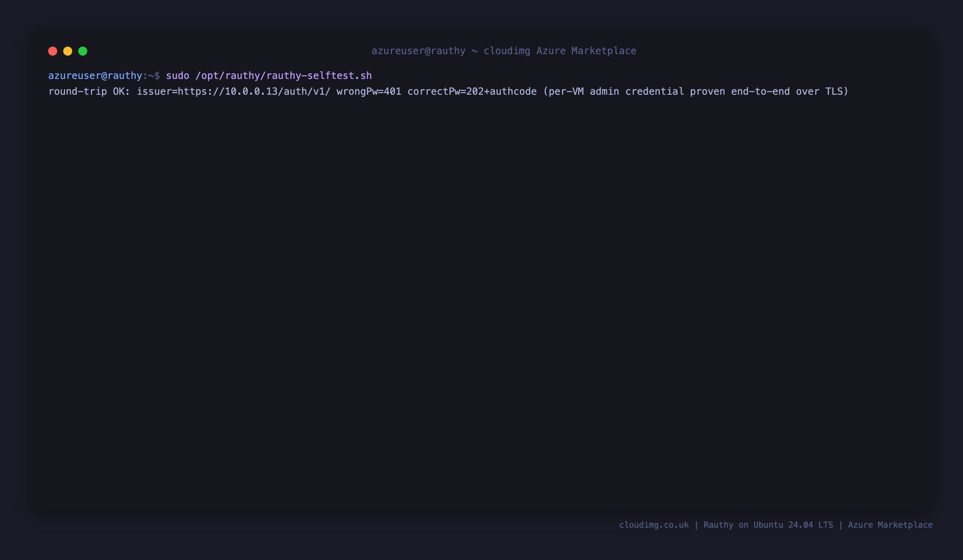Click the issuer URL 'https://10.0.0.13/auth/v1/'

(x=254, y=92)
